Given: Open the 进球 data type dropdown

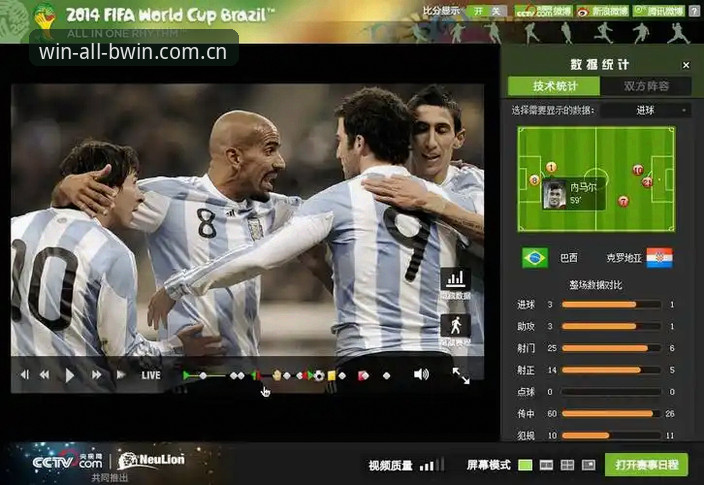Looking at the screenshot, I should [646, 110].
